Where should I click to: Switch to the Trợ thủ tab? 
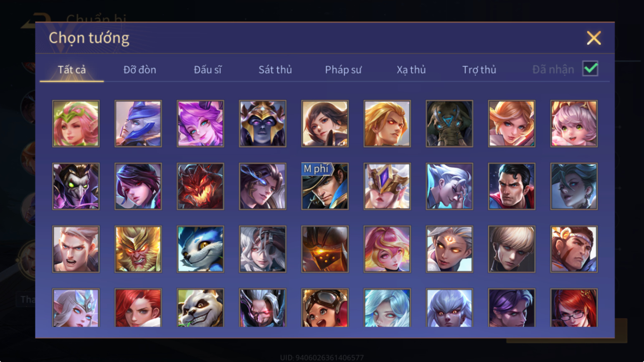(479, 70)
